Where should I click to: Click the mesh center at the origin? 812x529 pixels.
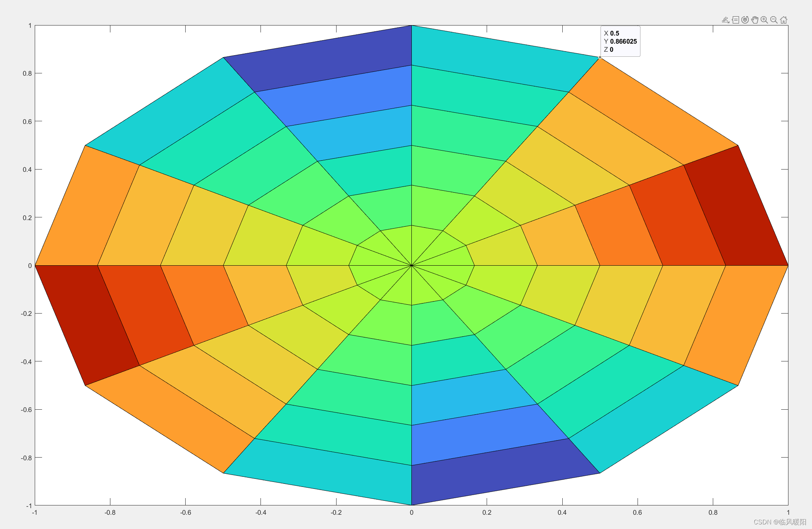412,265
